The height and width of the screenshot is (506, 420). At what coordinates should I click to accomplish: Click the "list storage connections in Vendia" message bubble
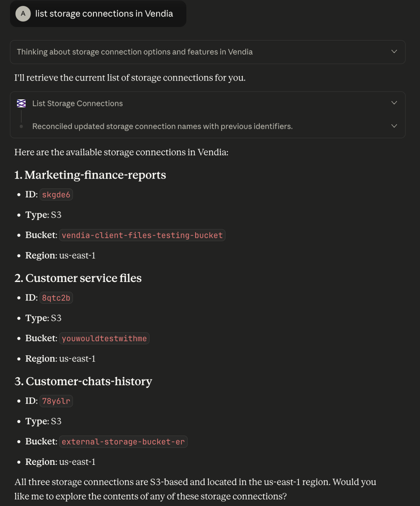tap(104, 14)
